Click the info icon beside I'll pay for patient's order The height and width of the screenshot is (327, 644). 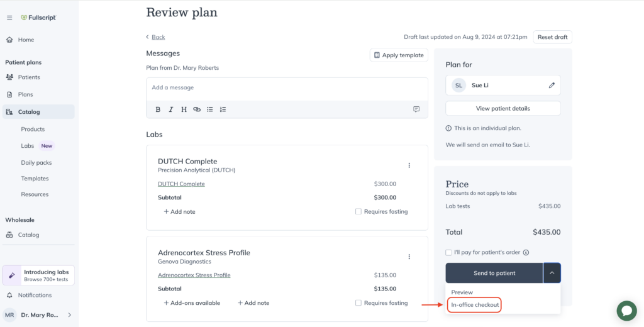pos(526,253)
